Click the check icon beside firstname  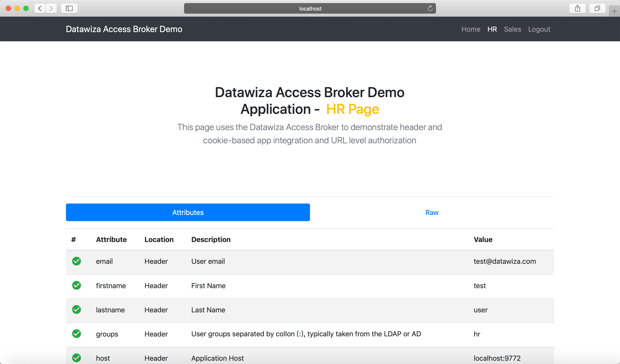(x=76, y=285)
